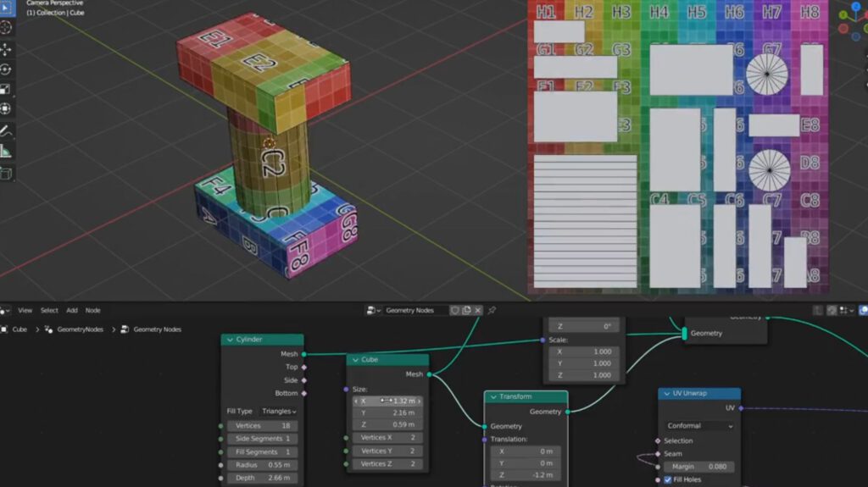Activate the Transform tool
This screenshot has width=868, height=487.
(6, 109)
